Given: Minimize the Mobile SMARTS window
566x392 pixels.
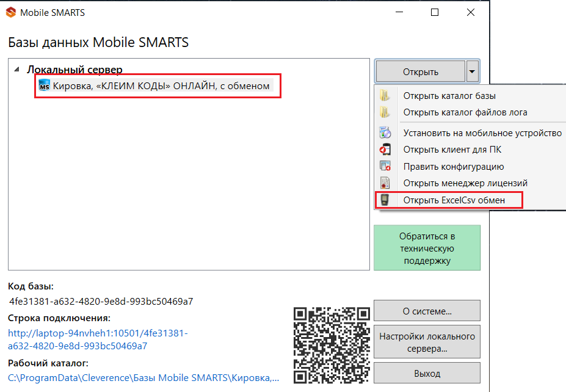Looking at the screenshot, I should (x=399, y=12).
